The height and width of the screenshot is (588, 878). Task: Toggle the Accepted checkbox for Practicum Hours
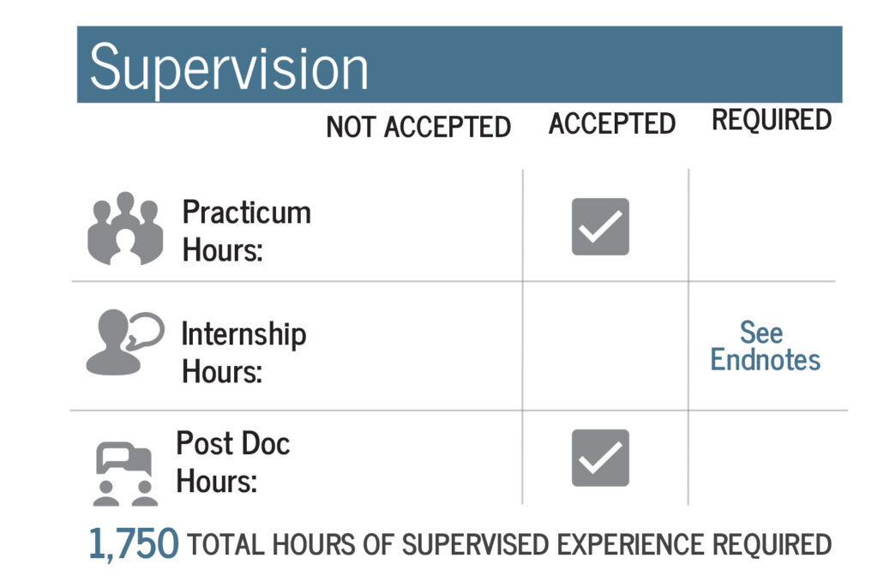600,227
